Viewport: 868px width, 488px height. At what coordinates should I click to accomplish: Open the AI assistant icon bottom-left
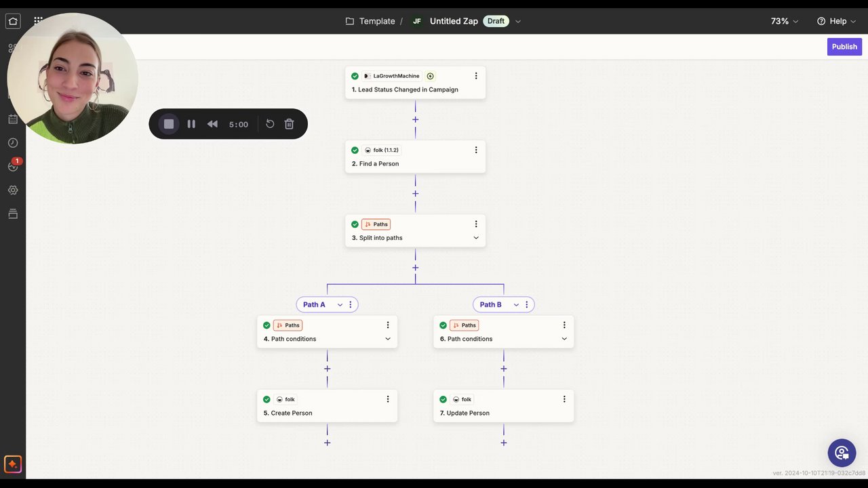pyautogui.click(x=13, y=464)
